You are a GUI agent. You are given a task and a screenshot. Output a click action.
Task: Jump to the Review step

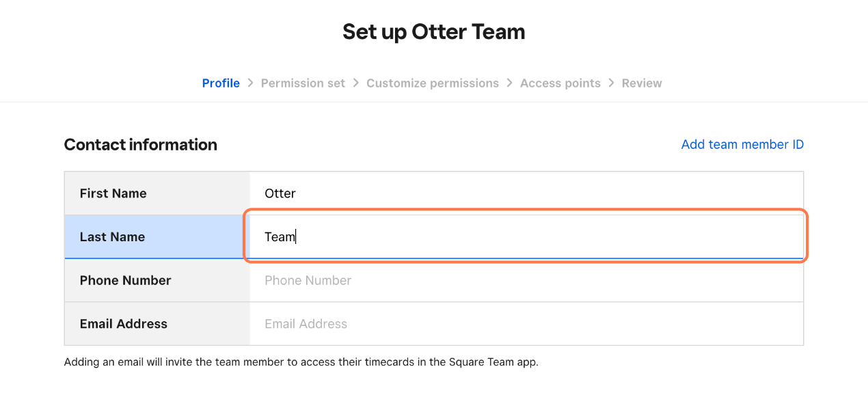[x=642, y=83]
